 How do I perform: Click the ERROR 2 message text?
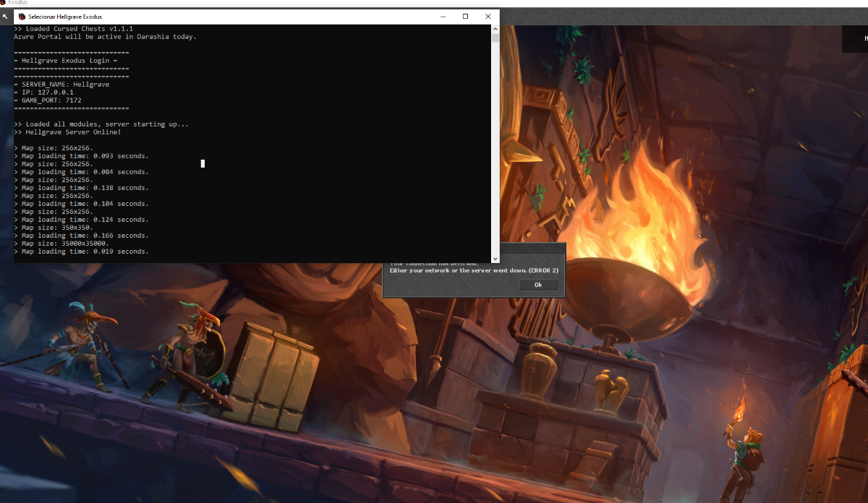pos(474,270)
